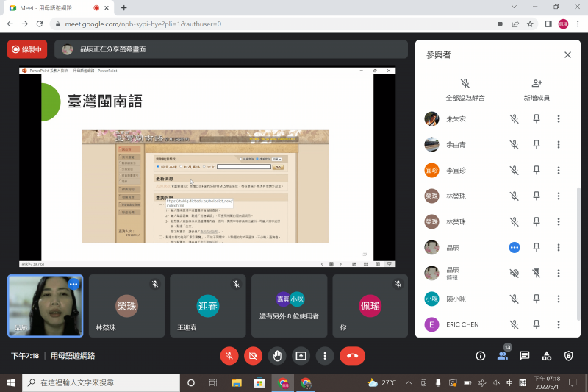Bookmark this page with star icon
The height and width of the screenshot is (392, 588).
(x=530, y=24)
